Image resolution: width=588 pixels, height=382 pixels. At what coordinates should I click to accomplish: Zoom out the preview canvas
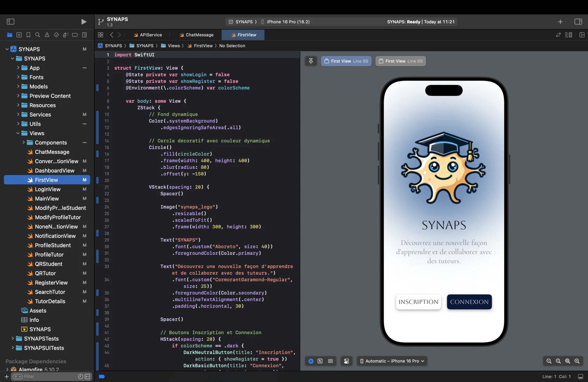coord(549,361)
